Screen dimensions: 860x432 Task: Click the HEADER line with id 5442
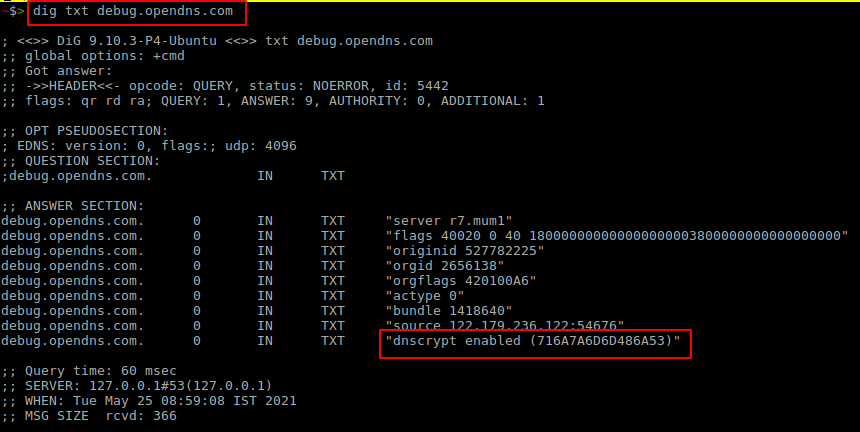click(x=225, y=86)
